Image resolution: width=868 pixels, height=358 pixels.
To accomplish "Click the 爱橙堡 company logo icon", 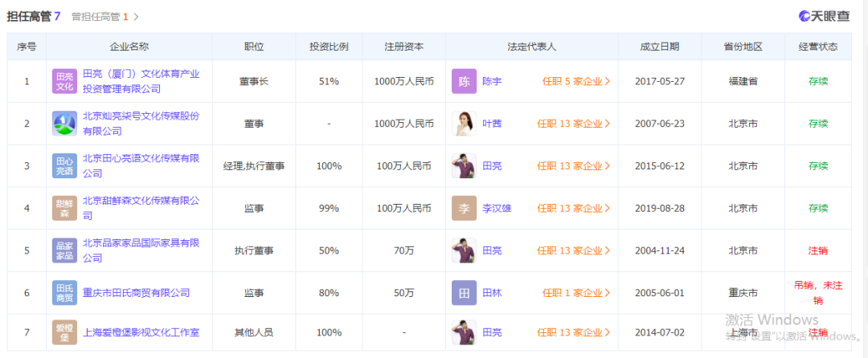I will pyautogui.click(x=64, y=332).
